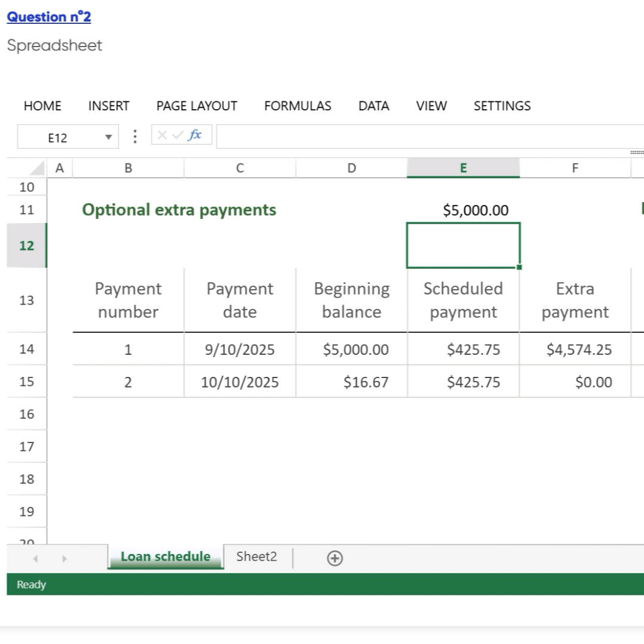Switch to the Sheet2 tab
The width and height of the screenshot is (644, 644).
coord(256,556)
